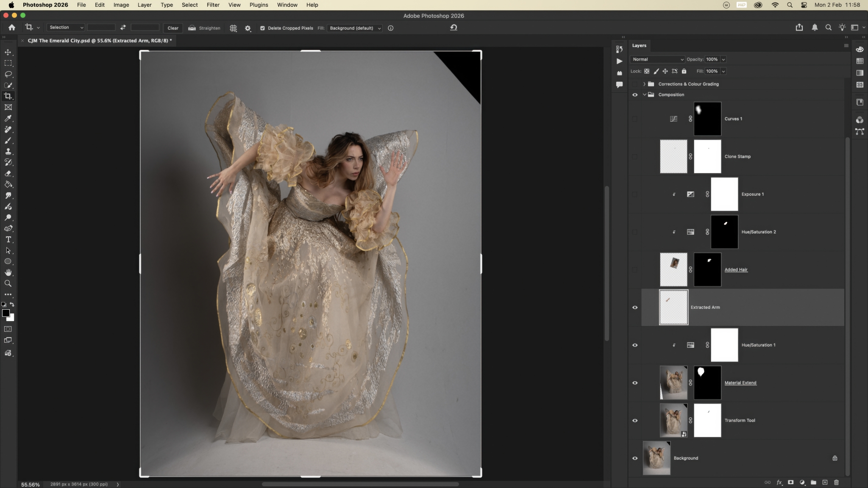868x488 pixels.
Task: Delete layer using trash icon
Action: coord(836,482)
